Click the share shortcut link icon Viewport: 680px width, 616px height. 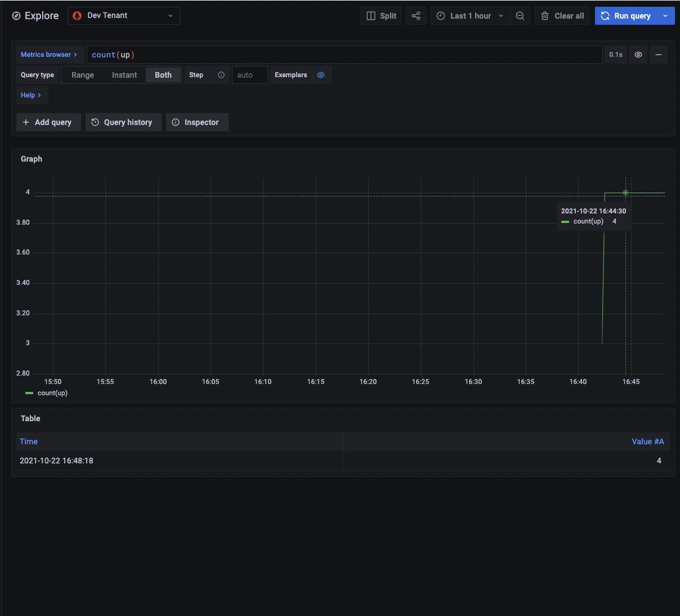(x=416, y=16)
